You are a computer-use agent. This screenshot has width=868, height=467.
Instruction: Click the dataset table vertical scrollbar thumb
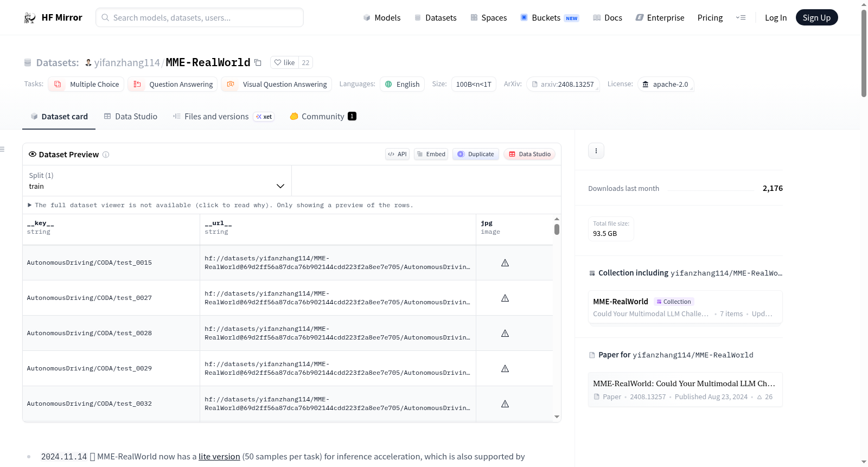tap(557, 229)
